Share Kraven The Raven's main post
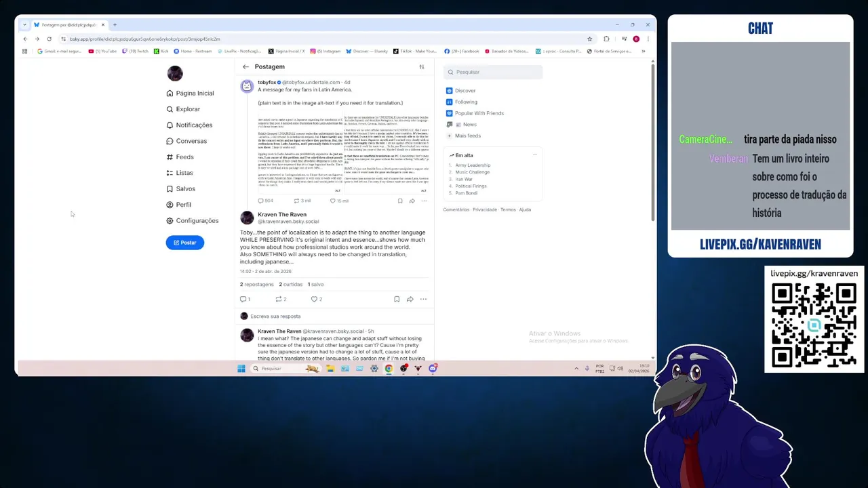This screenshot has height=488, width=868. [410, 299]
